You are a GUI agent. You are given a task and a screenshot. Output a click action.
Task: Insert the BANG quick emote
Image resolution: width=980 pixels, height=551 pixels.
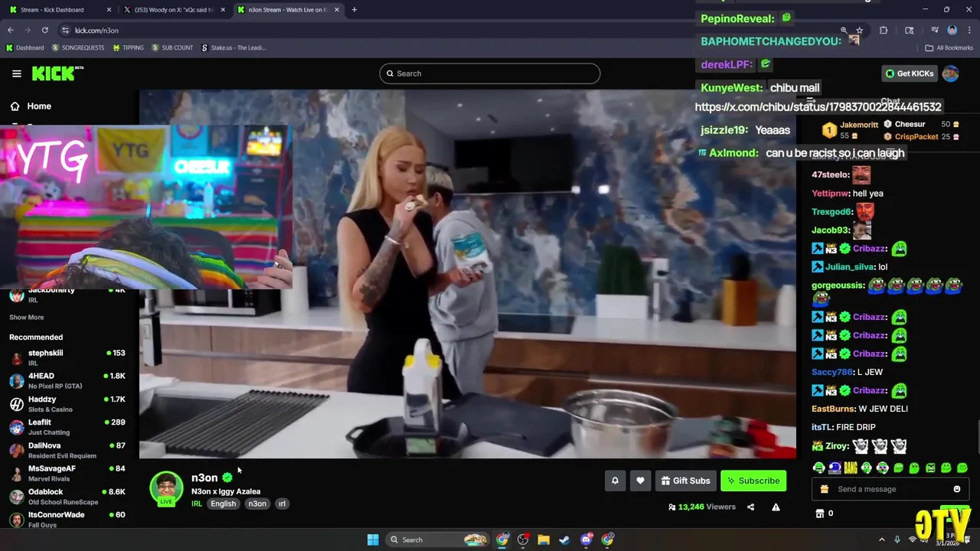(x=850, y=468)
